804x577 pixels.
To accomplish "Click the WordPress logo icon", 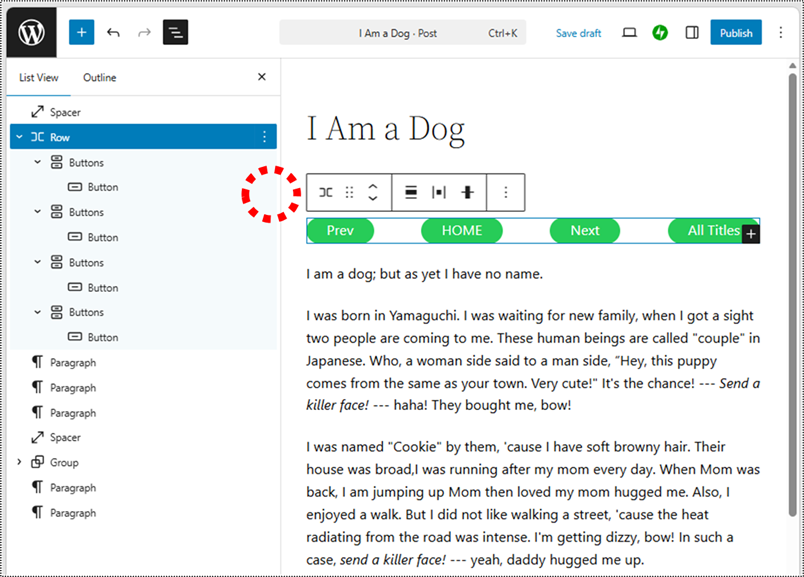I will click(31, 32).
